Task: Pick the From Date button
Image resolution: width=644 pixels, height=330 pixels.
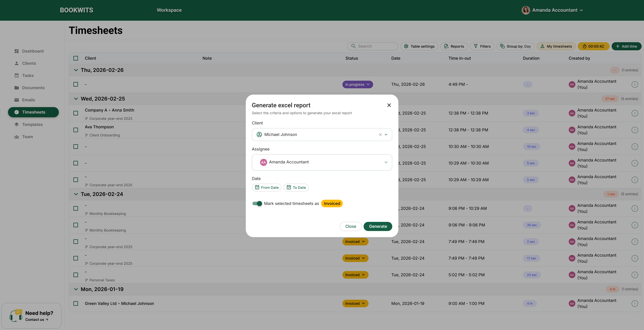Action: click(266, 187)
